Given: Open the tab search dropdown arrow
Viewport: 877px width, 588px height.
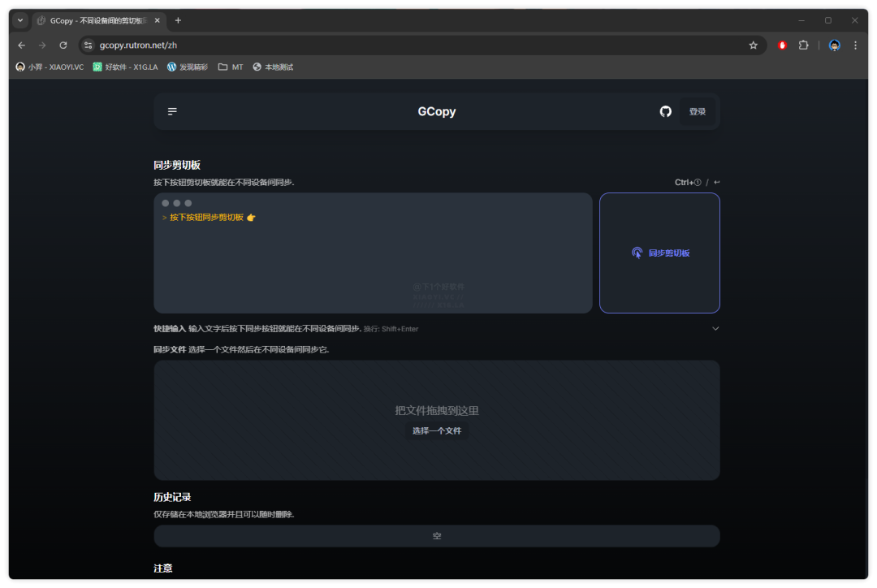Looking at the screenshot, I should click(x=20, y=20).
